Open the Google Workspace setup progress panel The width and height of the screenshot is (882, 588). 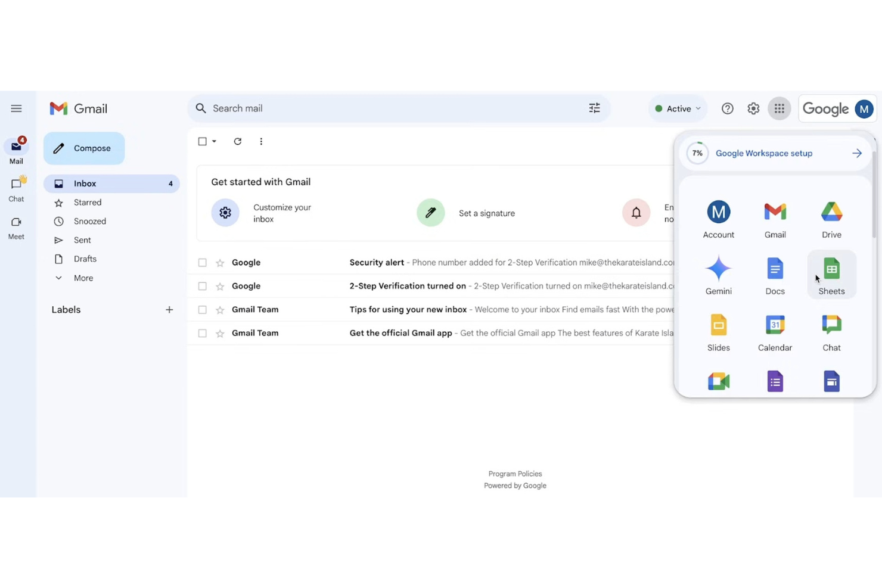coord(763,153)
